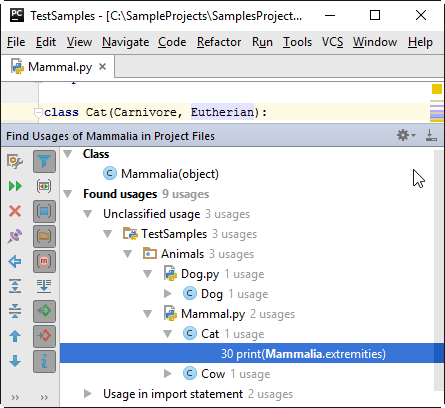This screenshot has width=445, height=408.
Task: Open the Run menu
Action: coord(262,42)
